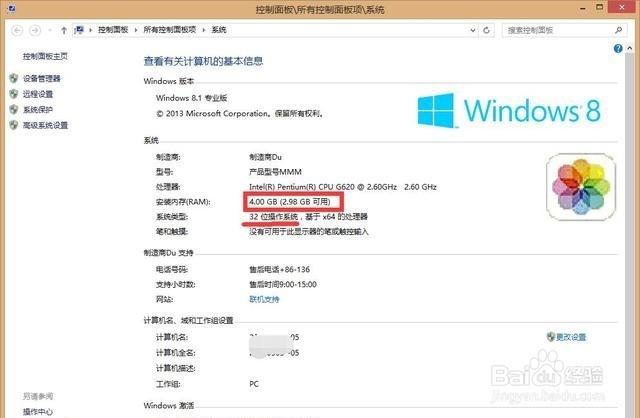
Task: Refresh the control panel page
Action: pyautogui.click(x=487, y=30)
